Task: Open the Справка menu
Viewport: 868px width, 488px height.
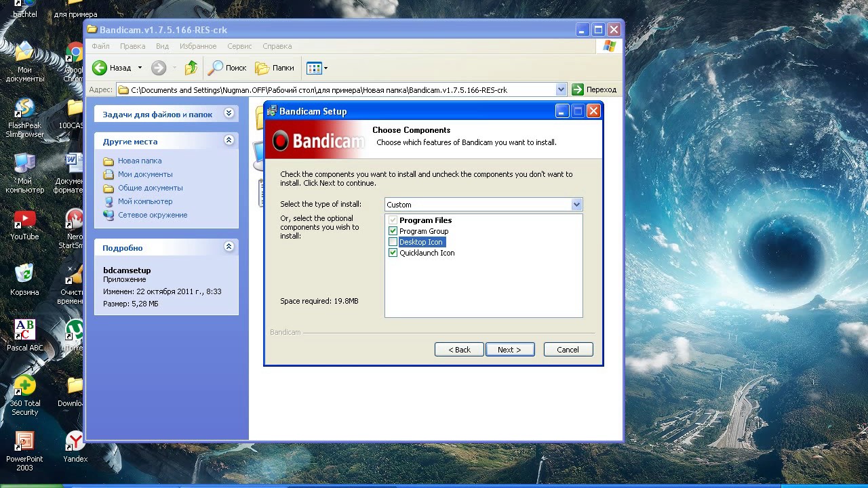Action: click(x=277, y=46)
